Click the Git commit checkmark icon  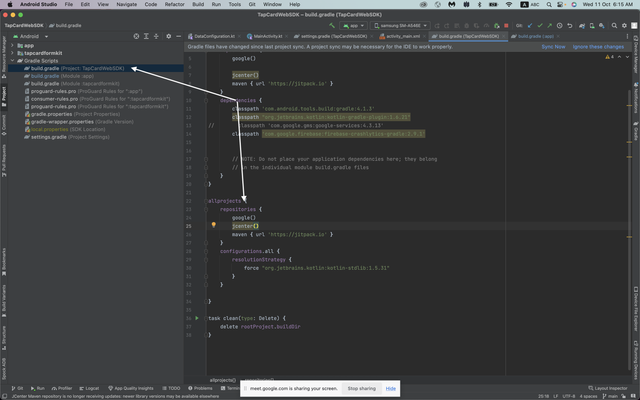coord(540,25)
